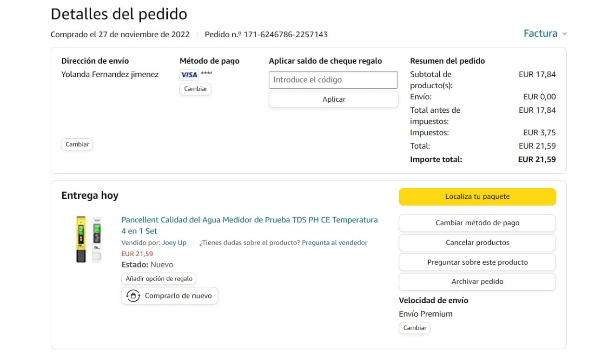
Task: Click Localiza tu paquete button
Action: 477,196
